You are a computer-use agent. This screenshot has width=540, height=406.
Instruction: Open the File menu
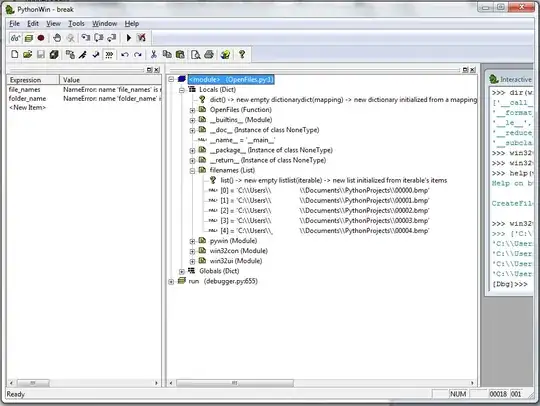pos(14,24)
